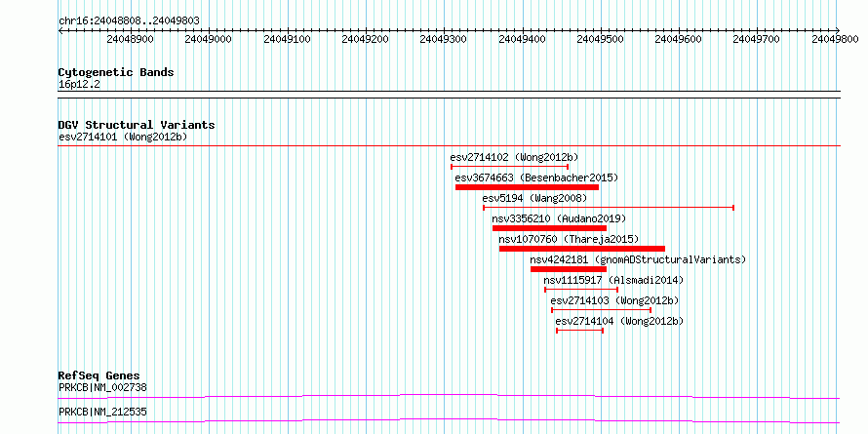Viewport: 868px width, 434px height.
Task: Click the chr16:24048808..24049803 region label
Action: 129,21
